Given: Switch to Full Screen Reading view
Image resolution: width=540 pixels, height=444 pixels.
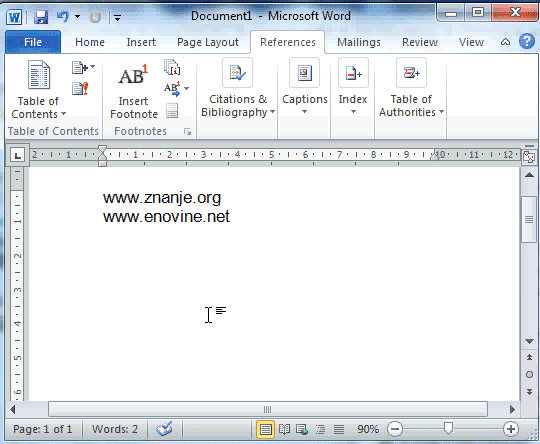Looking at the screenshot, I should point(284,429).
